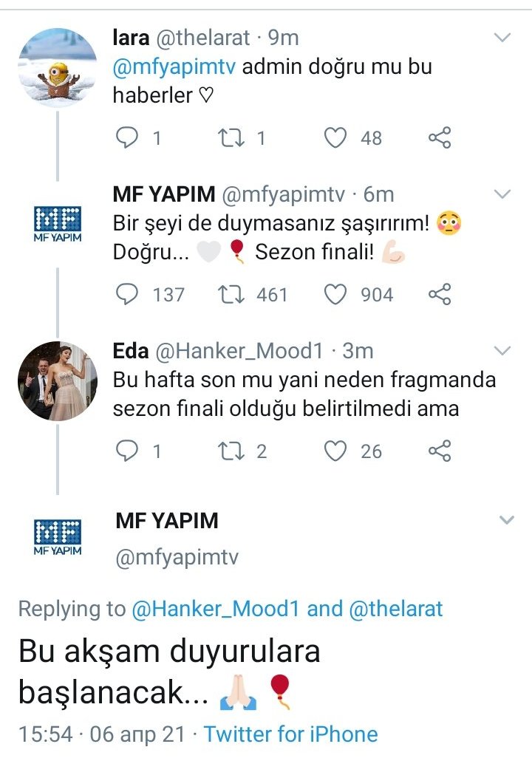Open the @mfyapimtv mention in lara's tweet

click(x=174, y=67)
